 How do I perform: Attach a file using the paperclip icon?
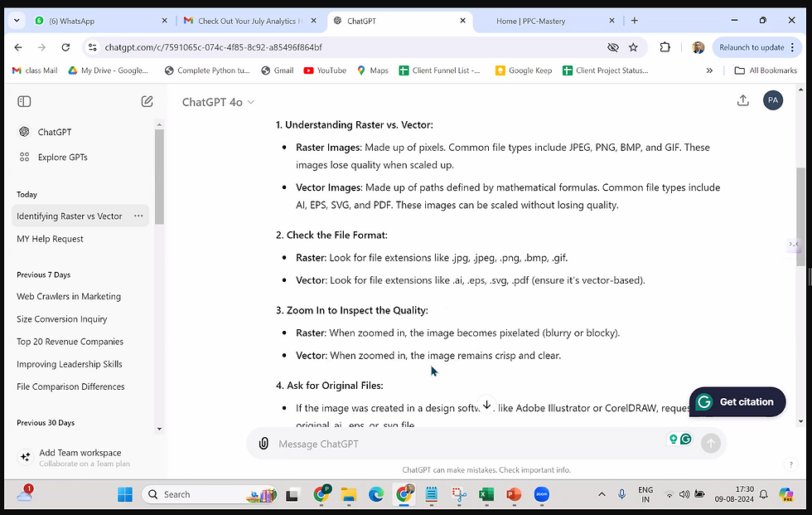click(263, 444)
